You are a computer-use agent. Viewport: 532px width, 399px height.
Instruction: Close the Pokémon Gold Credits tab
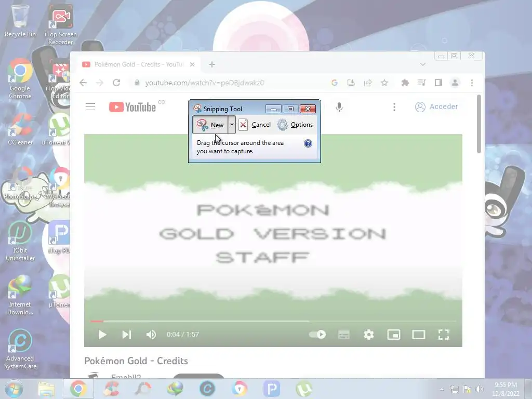coord(192,64)
